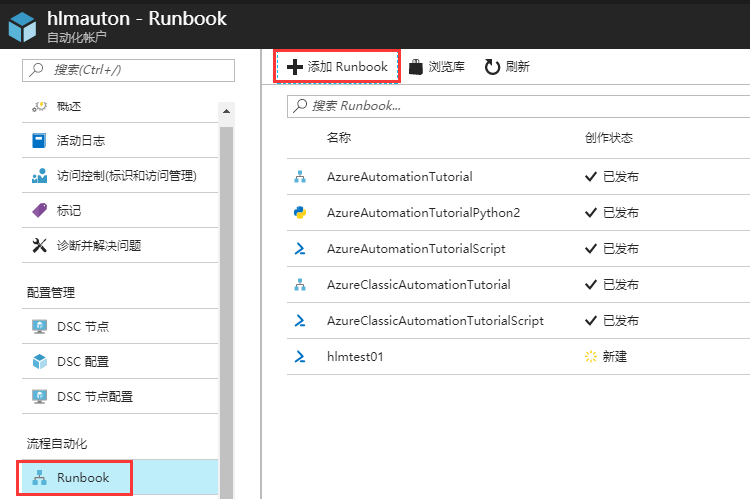750x499 pixels.
Task: Click the shopping bag icon for 浏览库
Action: click(416, 67)
